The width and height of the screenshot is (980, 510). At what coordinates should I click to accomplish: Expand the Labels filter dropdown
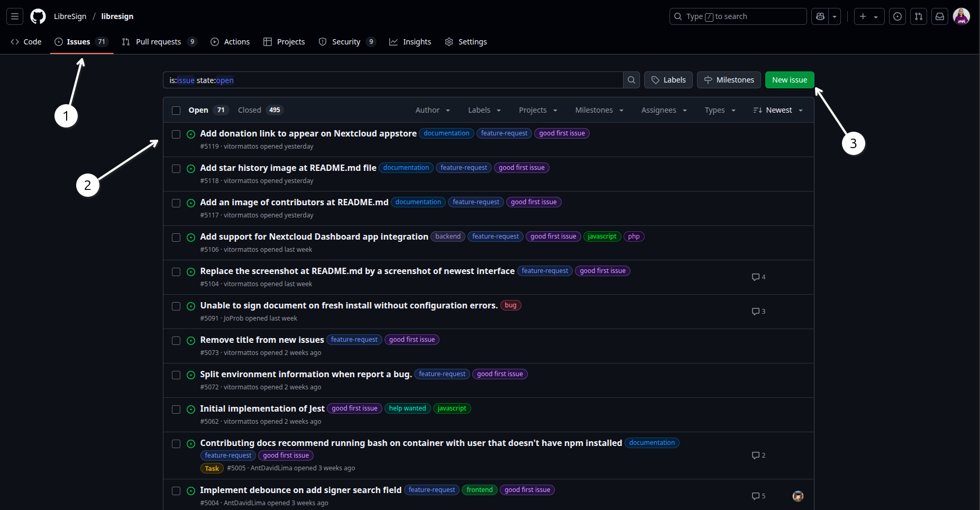click(x=484, y=110)
